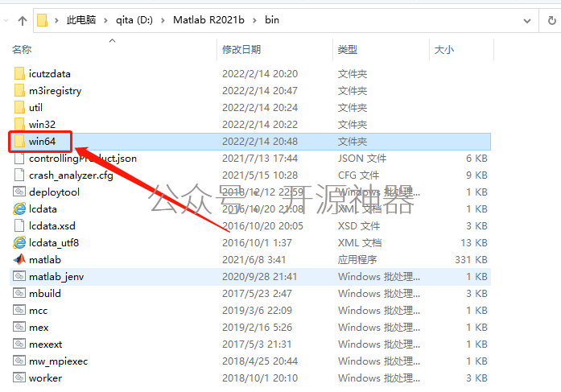Screen dimensions: 561x392
Task: Select the win64 folder icon
Action: [19, 142]
